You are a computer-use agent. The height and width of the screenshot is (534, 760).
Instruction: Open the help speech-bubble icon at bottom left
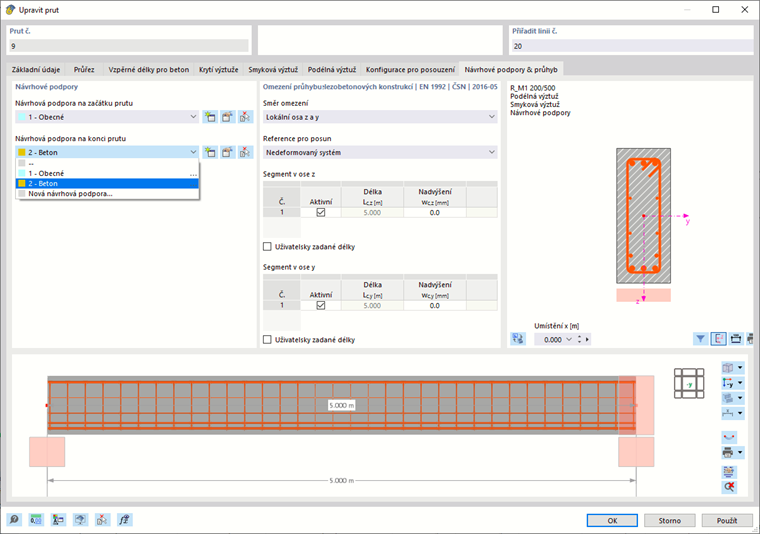coord(14,519)
